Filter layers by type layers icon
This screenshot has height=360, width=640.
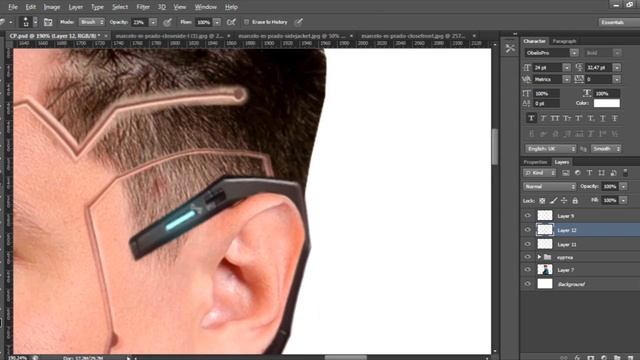[x=589, y=173]
